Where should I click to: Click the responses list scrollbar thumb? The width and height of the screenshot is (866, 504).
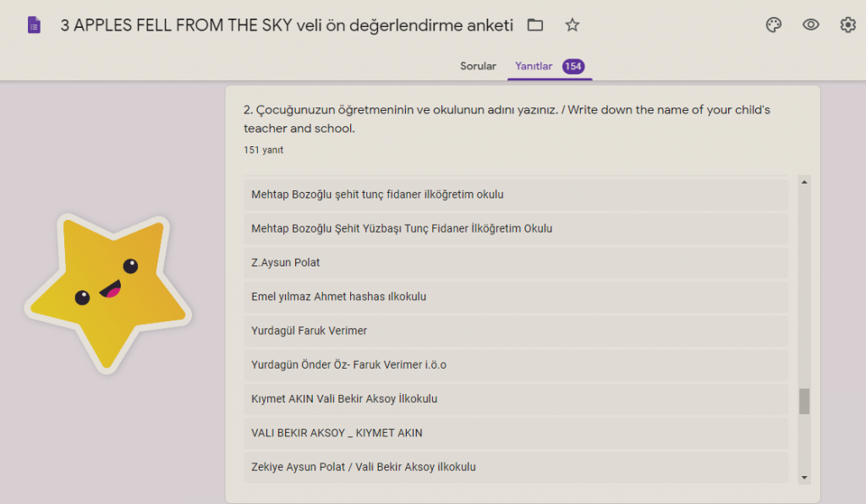point(803,401)
